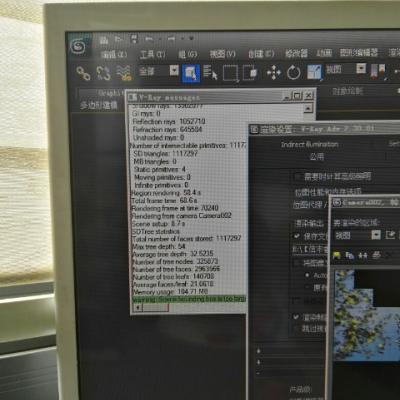Open the 编辑(E) menu

point(114,54)
